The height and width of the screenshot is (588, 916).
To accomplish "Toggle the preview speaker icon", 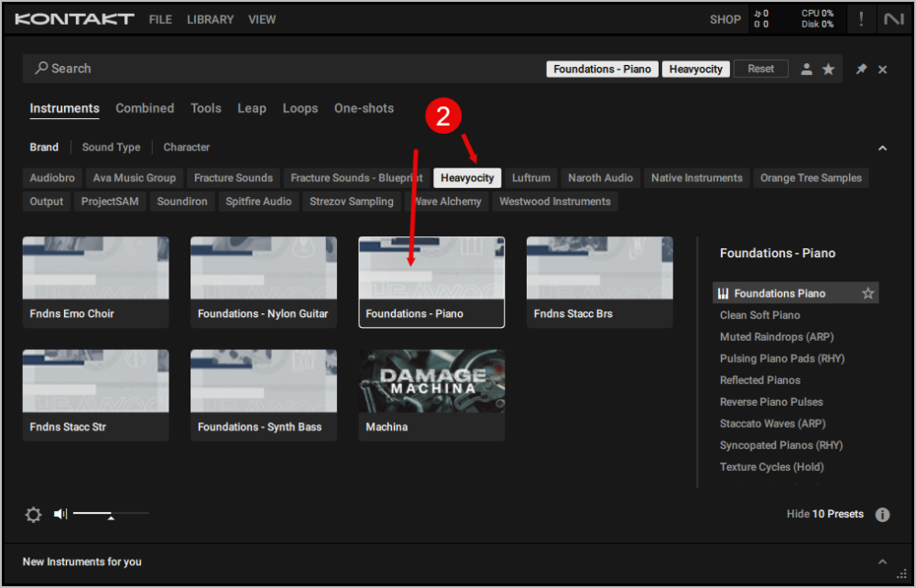I will pos(60,514).
